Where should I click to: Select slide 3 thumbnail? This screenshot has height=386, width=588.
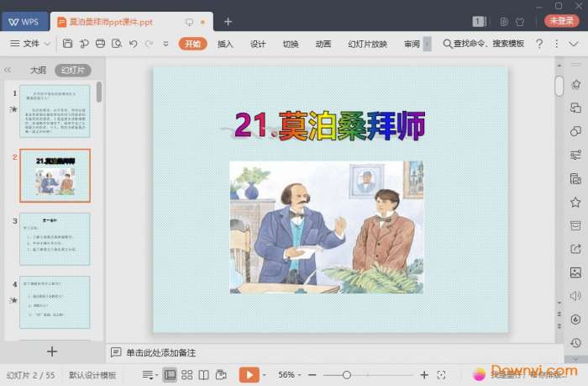(x=55, y=239)
